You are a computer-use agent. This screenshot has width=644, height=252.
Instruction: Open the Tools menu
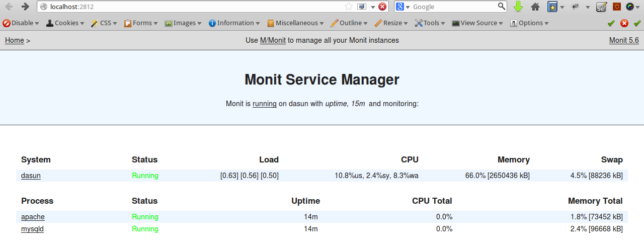pyautogui.click(x=430, y=23)
